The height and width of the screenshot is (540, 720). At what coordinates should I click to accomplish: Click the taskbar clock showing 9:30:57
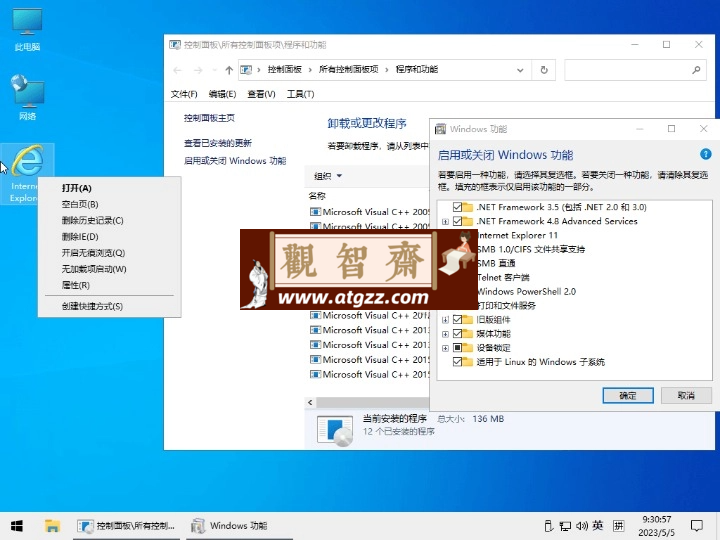pyautogui.click(x=657, y=526)
